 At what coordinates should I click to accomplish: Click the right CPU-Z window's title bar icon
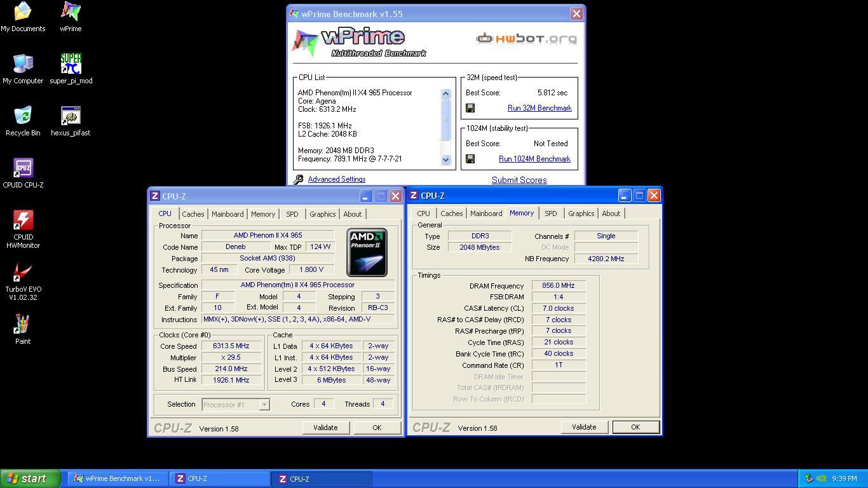[x=414, y=196]
